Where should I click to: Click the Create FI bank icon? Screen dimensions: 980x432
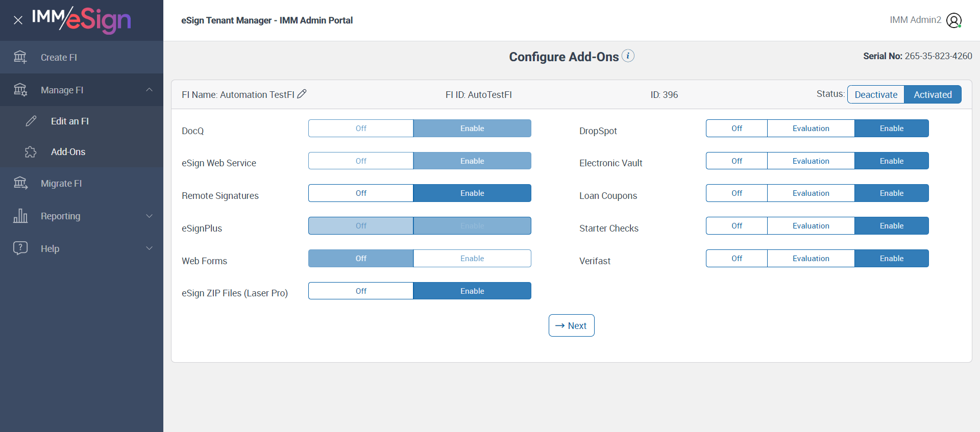pos(20,57)
